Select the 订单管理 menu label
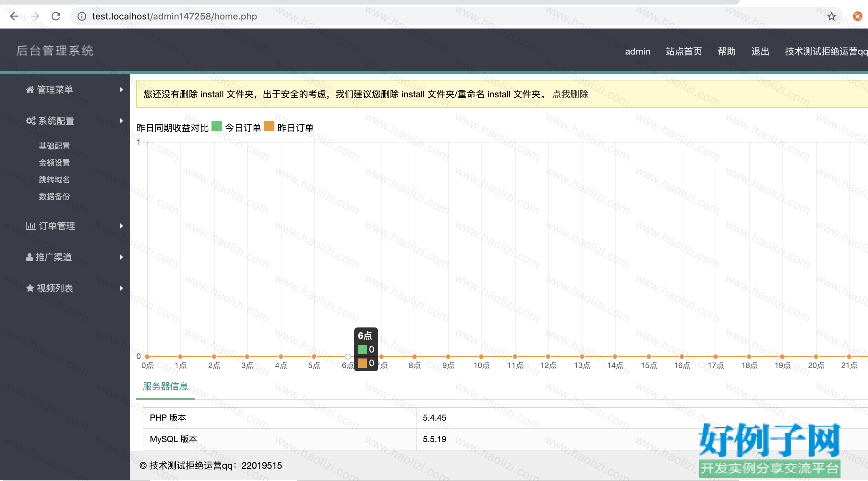 (x=57, y=226)
